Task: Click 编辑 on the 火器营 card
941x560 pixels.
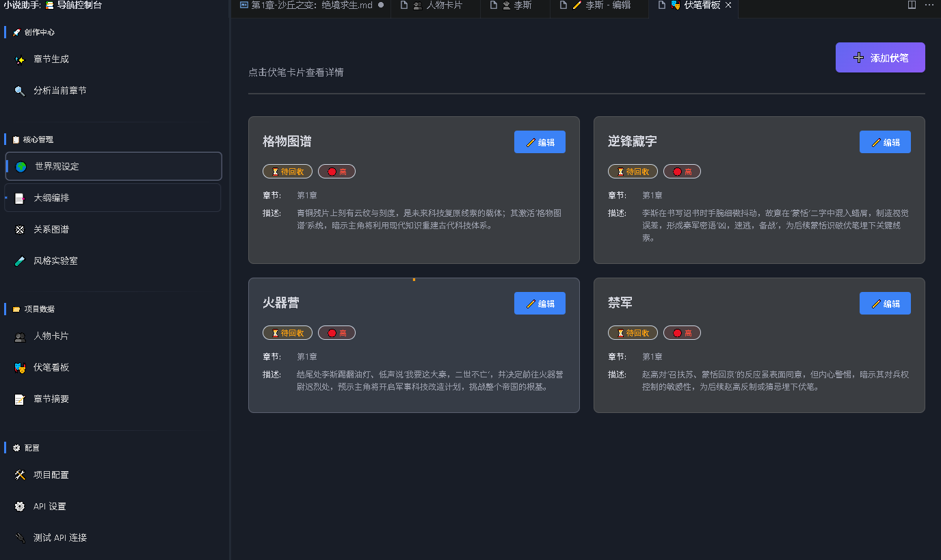Action: 540,303
